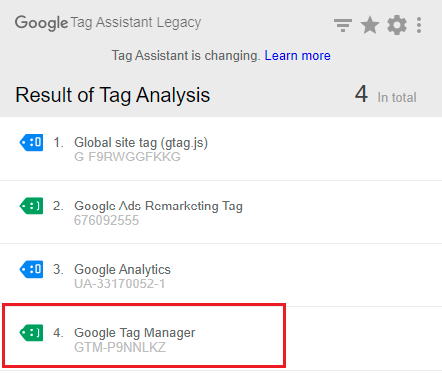Open the three-dot more options menu
The image size is (442, 380).
click(419, 25)
